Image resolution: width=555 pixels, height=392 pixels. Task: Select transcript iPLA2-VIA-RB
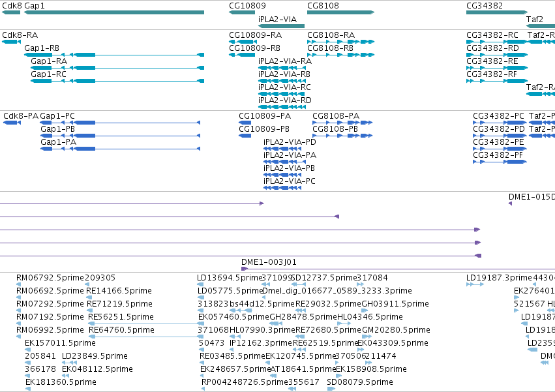click(x=284, y=74)
